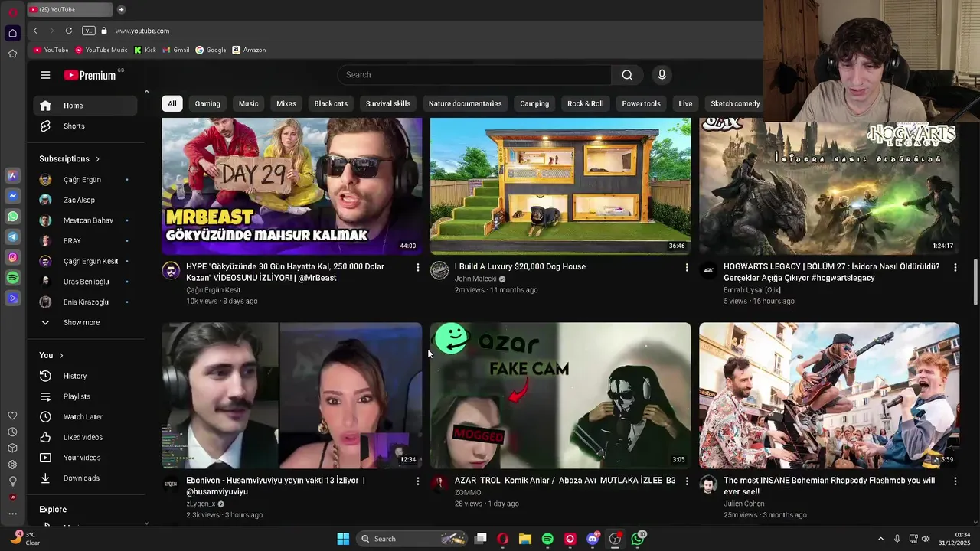
Task: Select the Mixes filter chip
Action: tap(286, 103)
